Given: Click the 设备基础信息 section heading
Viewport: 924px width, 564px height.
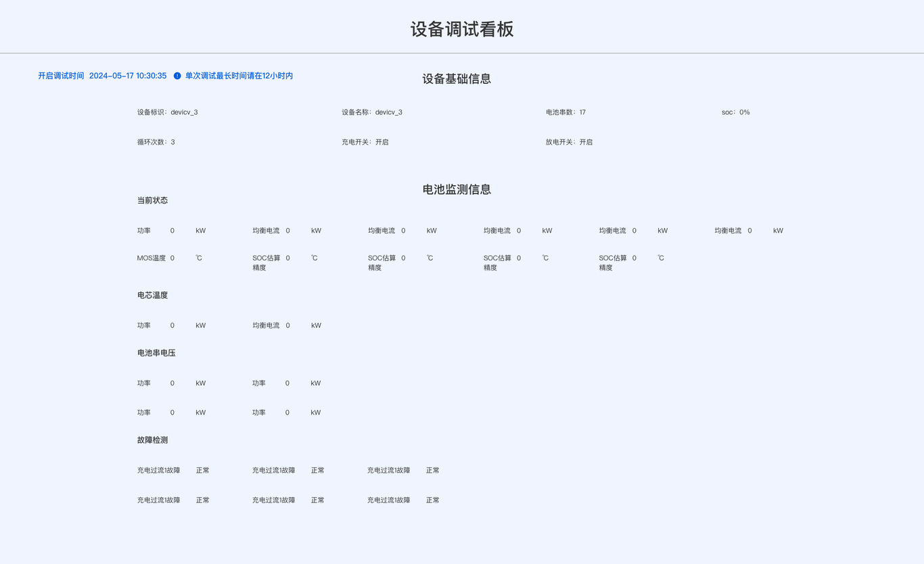Looking at the screenshot, I should tap(457, 79).
